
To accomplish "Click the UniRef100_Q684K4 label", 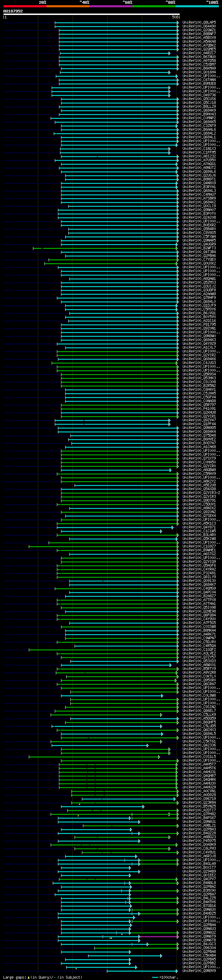I will pyautogui.click(x=199, y=432).
